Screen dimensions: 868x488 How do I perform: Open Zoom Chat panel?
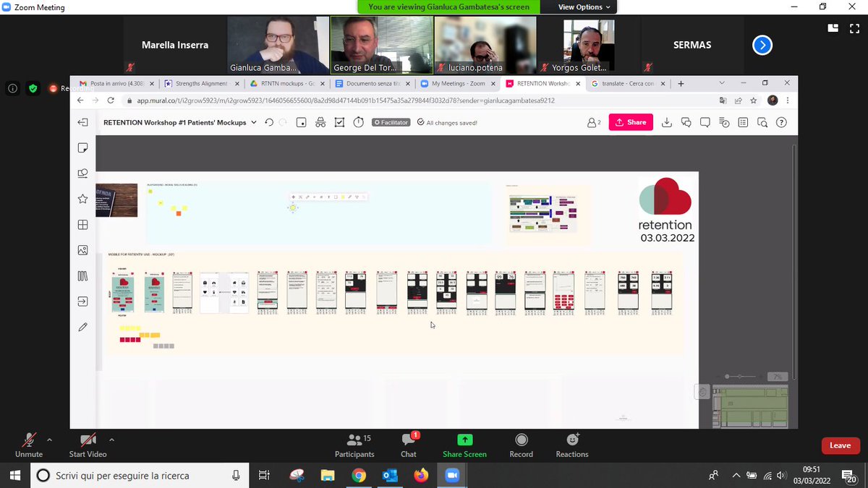(409, 445)
